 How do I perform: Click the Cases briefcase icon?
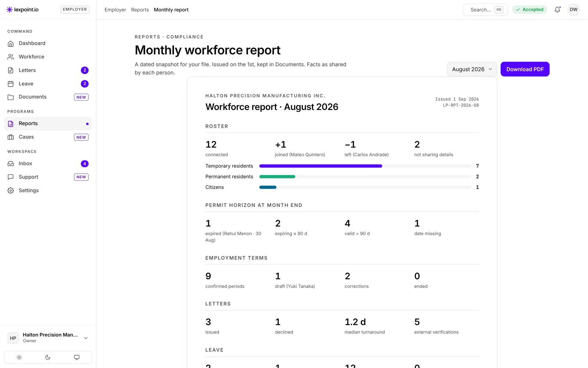coord(11,137)
